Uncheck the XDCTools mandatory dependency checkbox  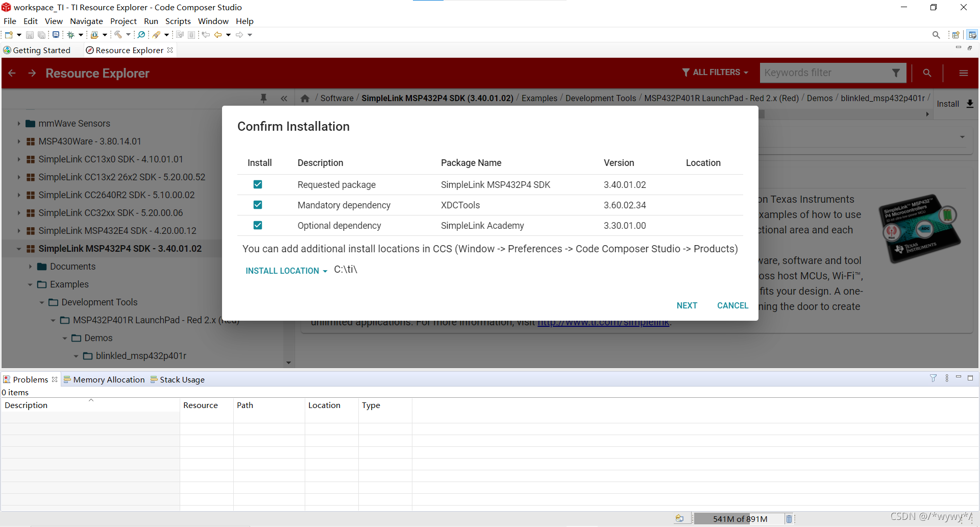pyautogui.click(x=258, y=205)
